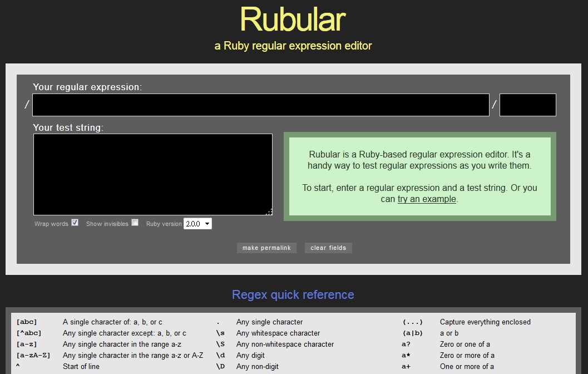Uncheck the Wrap words checkbox
This screenshot has width=588, height=374.
tap(75, 223)
